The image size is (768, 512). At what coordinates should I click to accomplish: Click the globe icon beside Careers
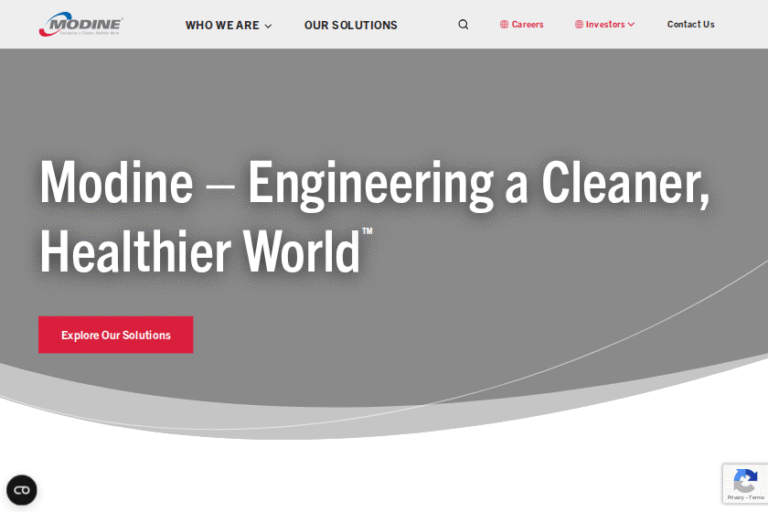[x=504, y=25]
